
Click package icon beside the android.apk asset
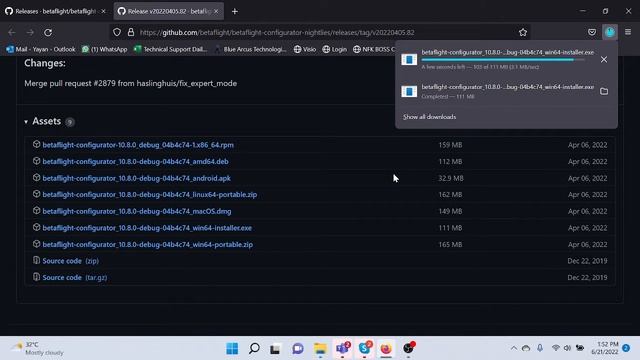36,178
